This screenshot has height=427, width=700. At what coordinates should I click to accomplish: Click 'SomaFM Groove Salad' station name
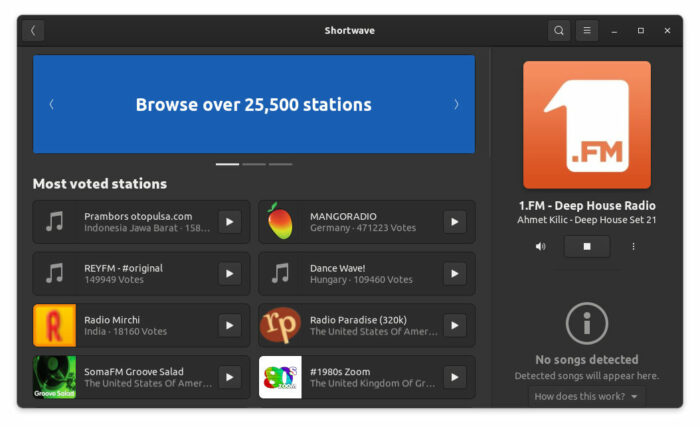pos(134,372)
